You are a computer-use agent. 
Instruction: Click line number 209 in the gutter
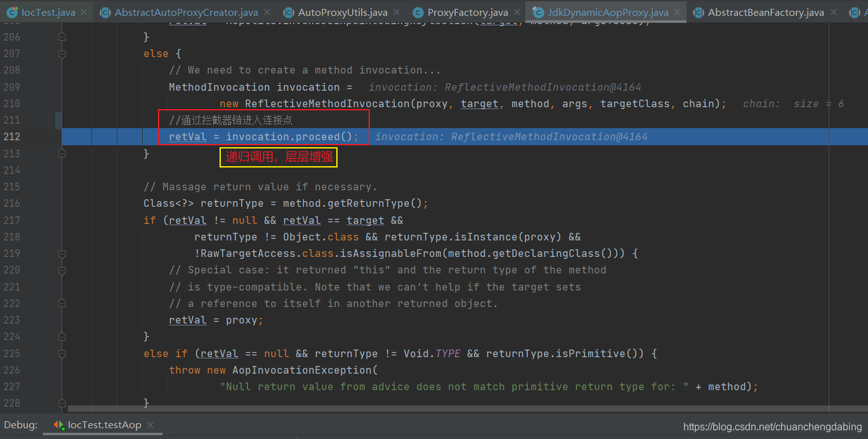(12, 87)
